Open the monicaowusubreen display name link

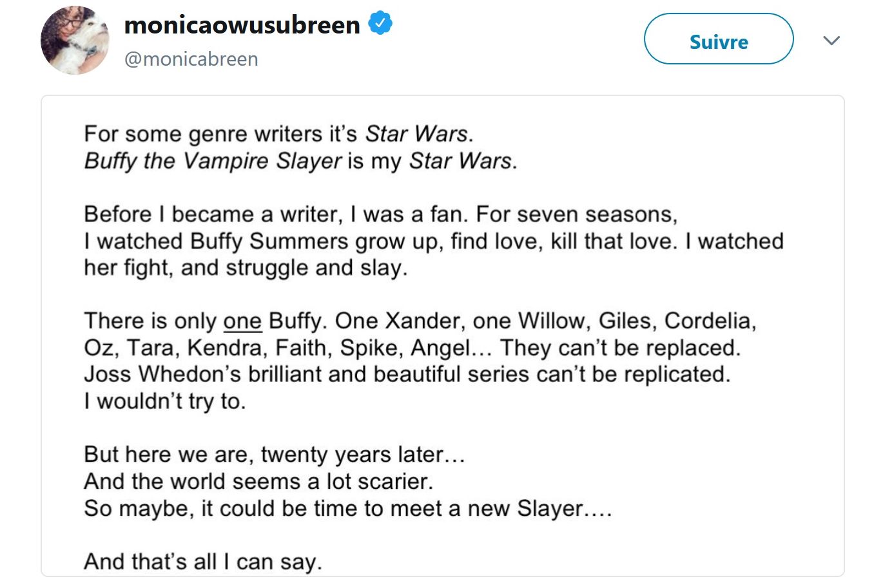point(242,25)
